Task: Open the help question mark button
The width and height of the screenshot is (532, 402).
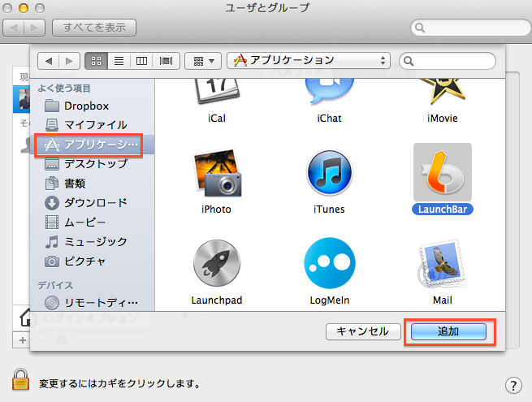Action: [513, 386]
